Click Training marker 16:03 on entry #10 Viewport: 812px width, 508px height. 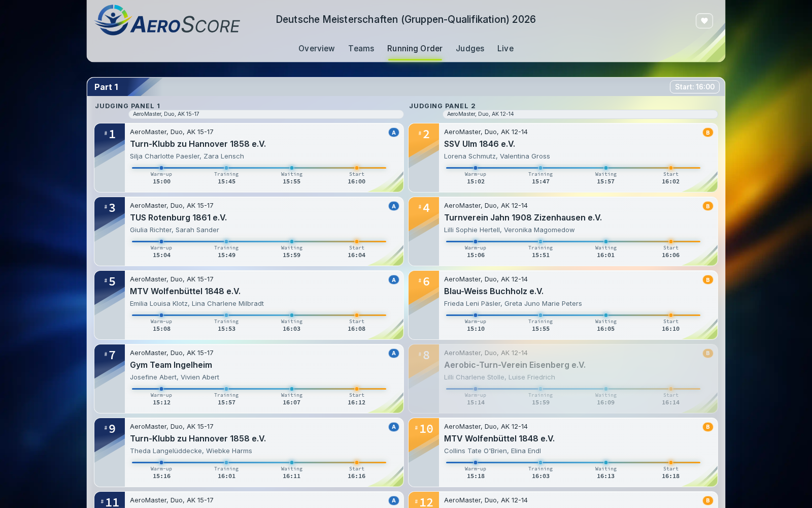coord(540,462)
